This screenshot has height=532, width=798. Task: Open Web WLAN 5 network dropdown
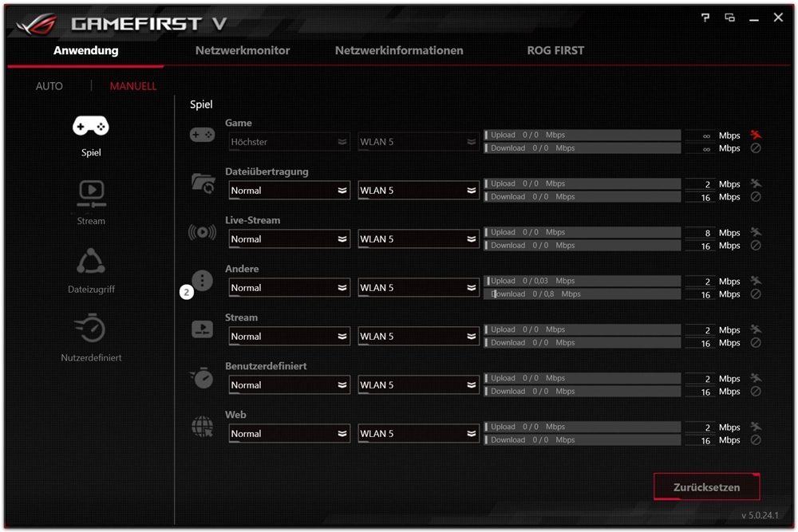coord(418,434)
